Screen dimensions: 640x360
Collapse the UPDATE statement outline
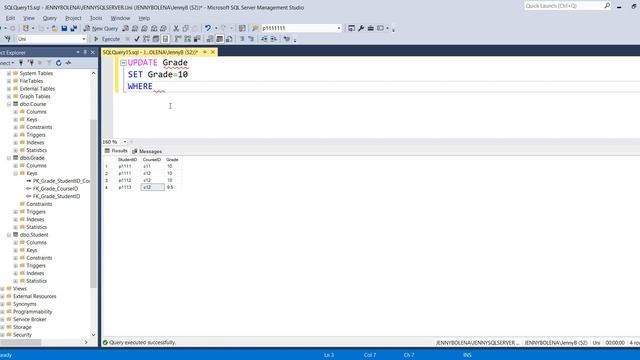[123, 63]
